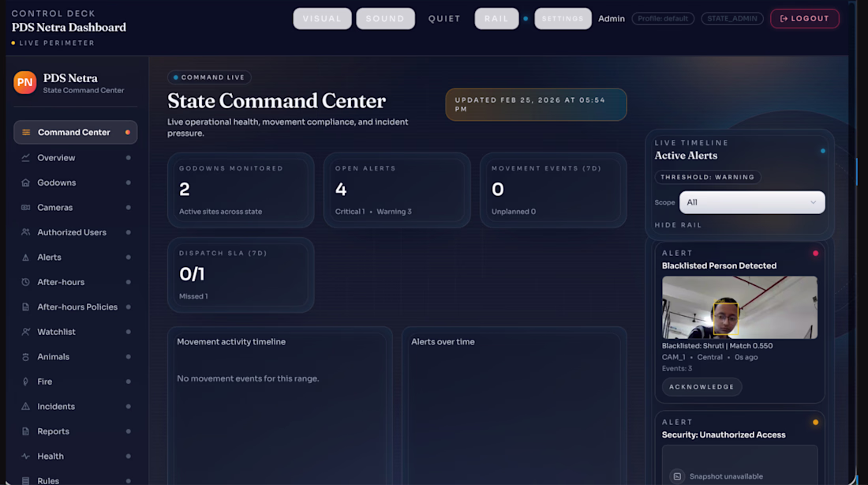This screenshot has height=485, width=868.
Task: Toggle the SOUND alerts button
Action: [x=385, y=18]
